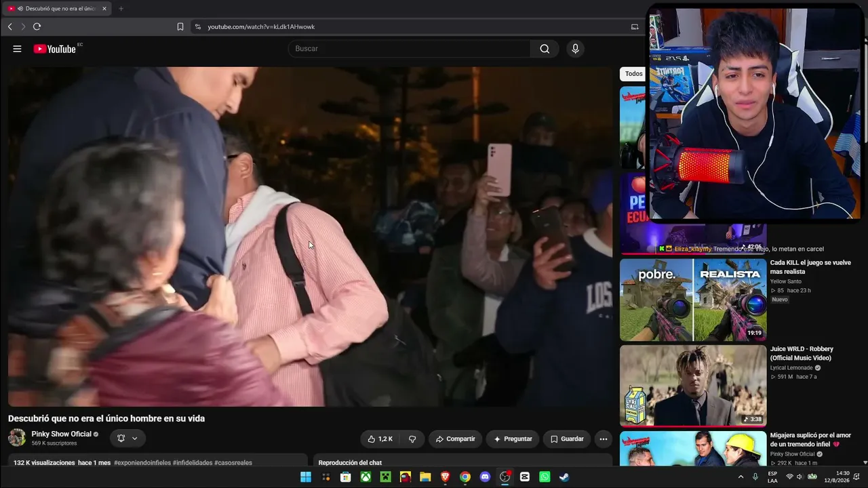Click the #infidelidades hashtag
868x488 pixels.
point(193,463)
